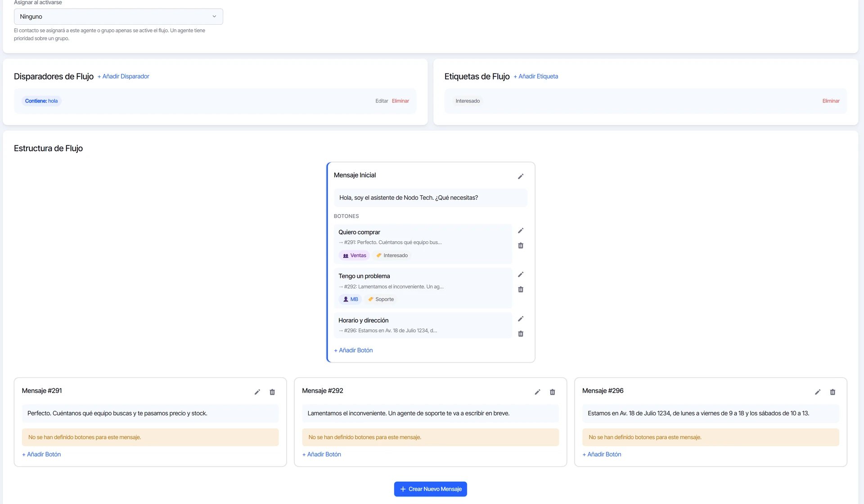864x504 pixels.
Task: Click Añadir Disparador link
Action: (123, 76)
